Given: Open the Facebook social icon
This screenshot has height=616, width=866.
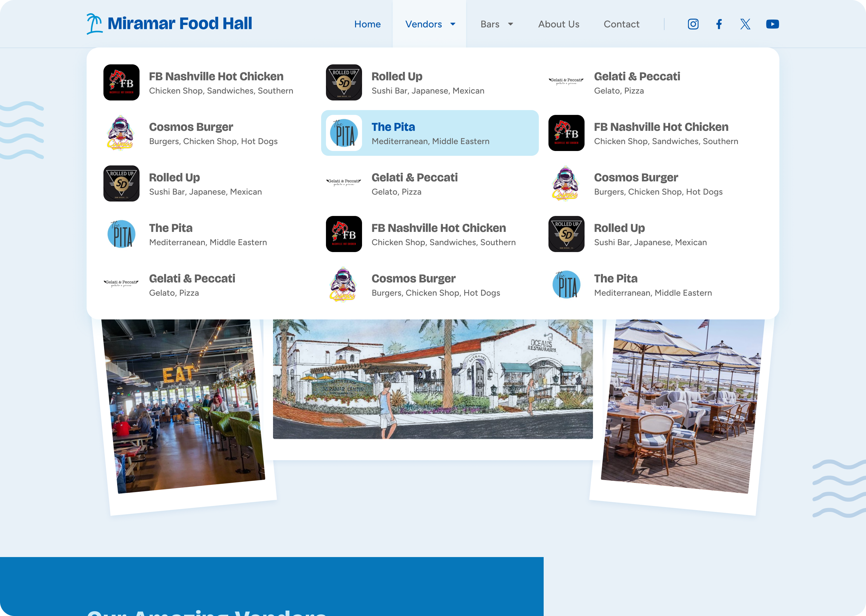Looking at the screenshot, I should click(719, 24).
